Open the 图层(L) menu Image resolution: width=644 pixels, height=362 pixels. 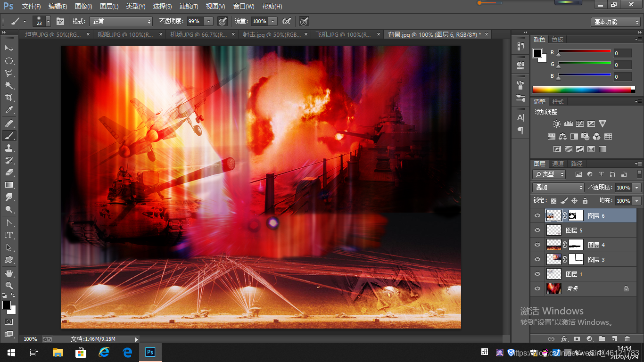point(109,7)
